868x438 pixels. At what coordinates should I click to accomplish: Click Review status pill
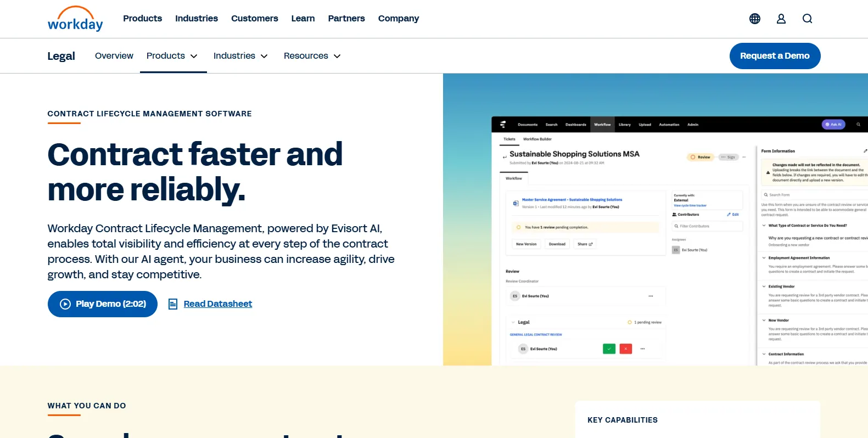pos(701,157)
